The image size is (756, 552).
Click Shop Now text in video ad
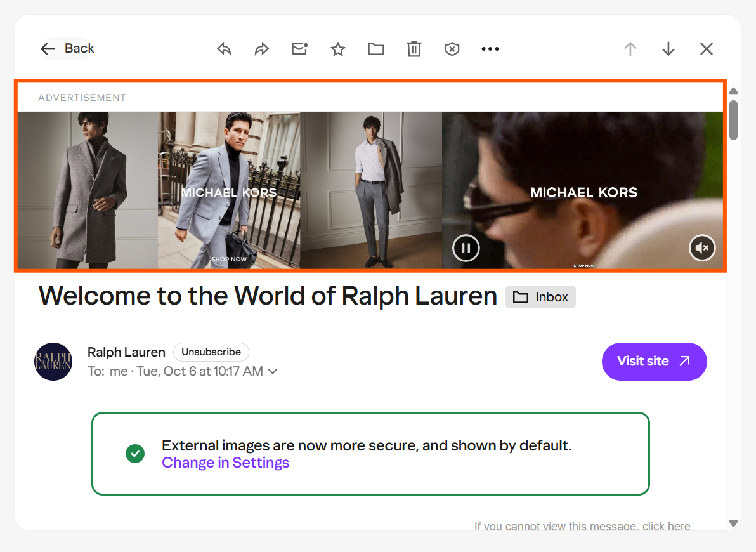pyautogui.click(x=584, y=266)
